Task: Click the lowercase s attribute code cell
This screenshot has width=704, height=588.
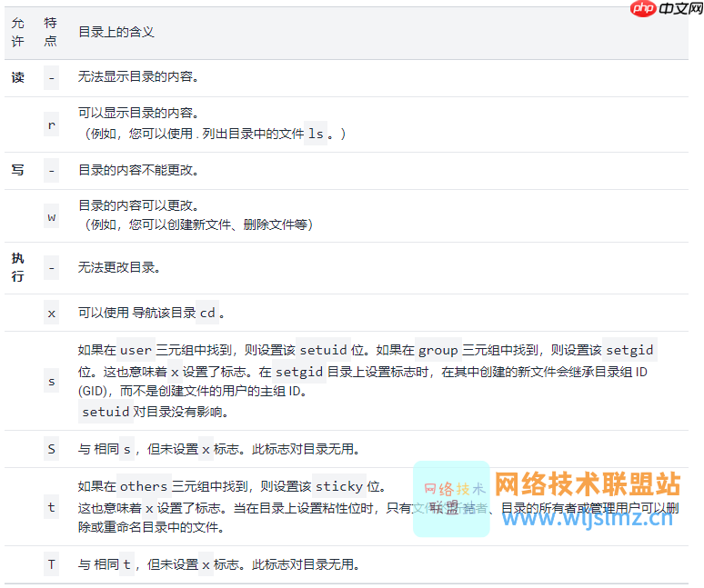Action: [x=51, y=381]
